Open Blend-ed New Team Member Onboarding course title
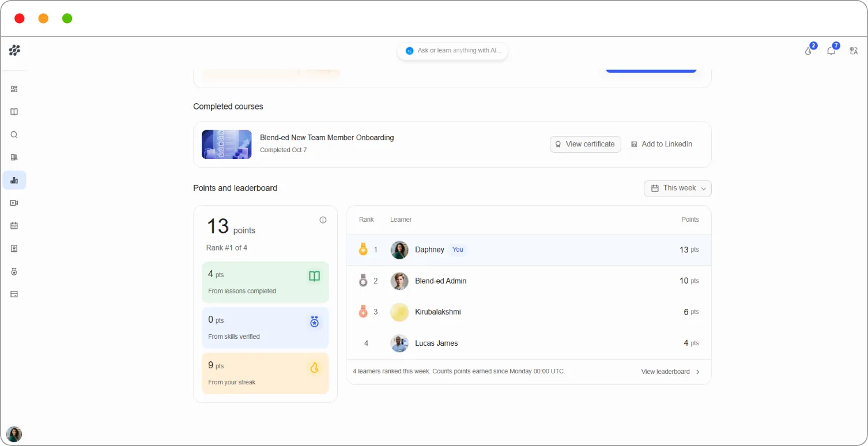 (x=327, y=138)
